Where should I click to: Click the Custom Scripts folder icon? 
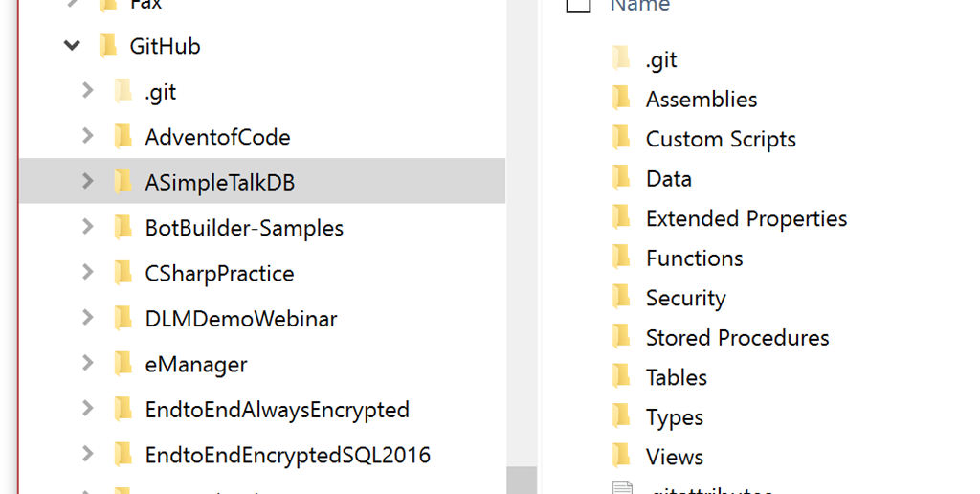tap(621, 139)
